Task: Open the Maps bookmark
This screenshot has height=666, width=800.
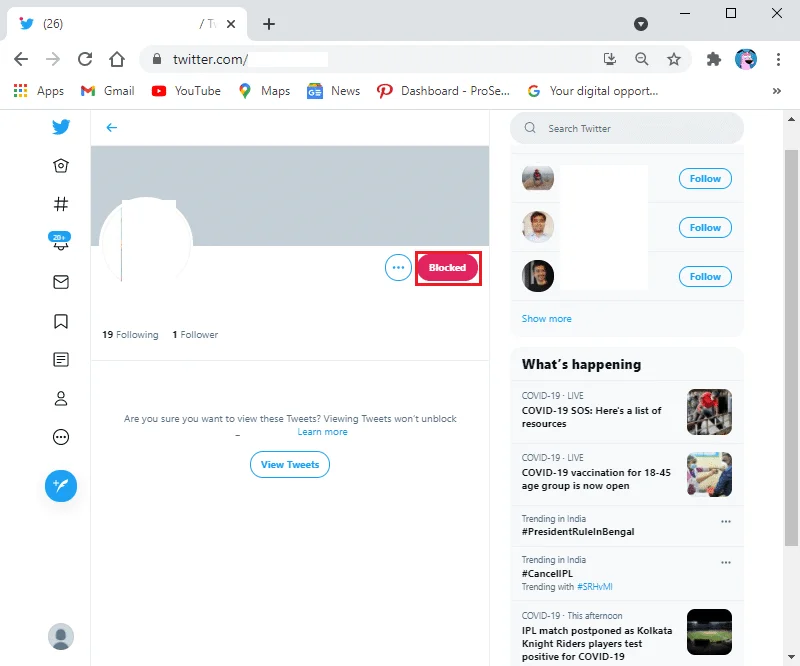Action: [264, 91]
